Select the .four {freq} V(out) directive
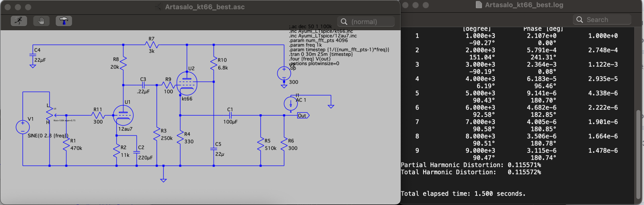 point(310,59)
